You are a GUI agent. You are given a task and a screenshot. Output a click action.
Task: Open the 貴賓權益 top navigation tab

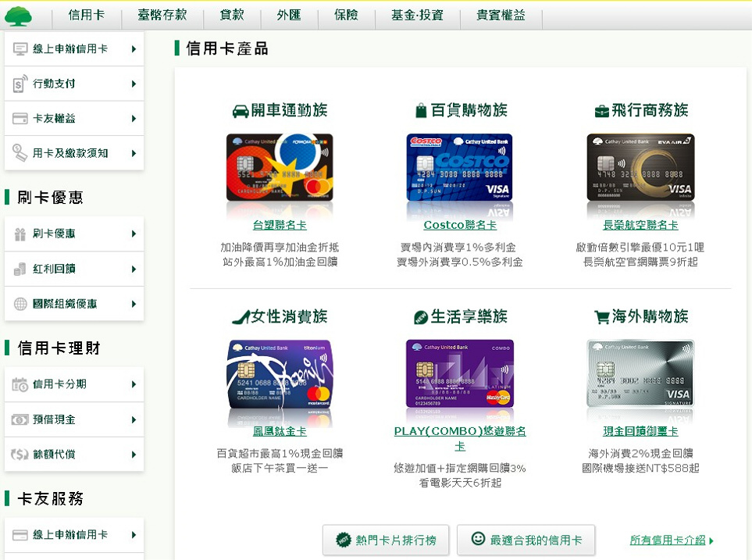[x=501, y=15]
